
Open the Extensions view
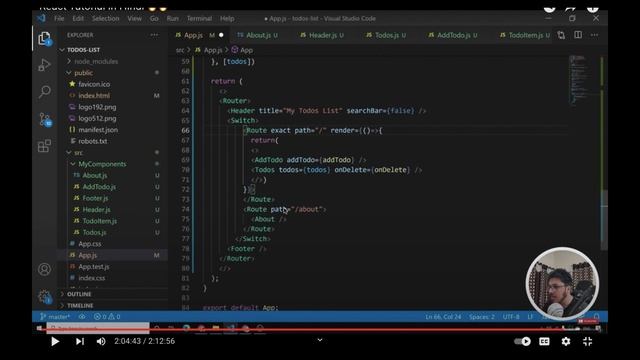44,146
